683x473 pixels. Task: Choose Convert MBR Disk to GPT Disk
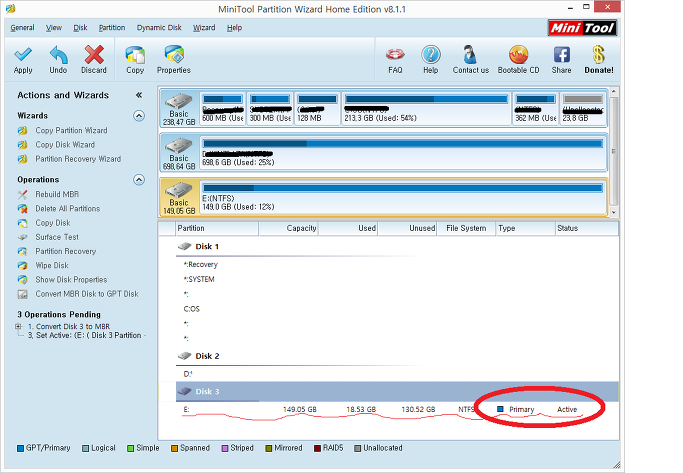click(x=87, y=294)
